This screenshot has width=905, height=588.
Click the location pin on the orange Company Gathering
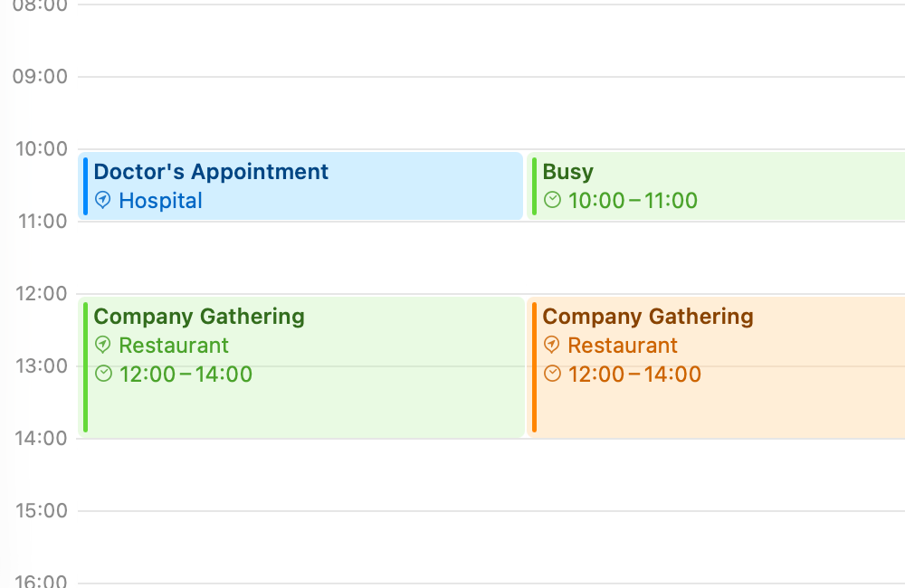coord(551,346)
